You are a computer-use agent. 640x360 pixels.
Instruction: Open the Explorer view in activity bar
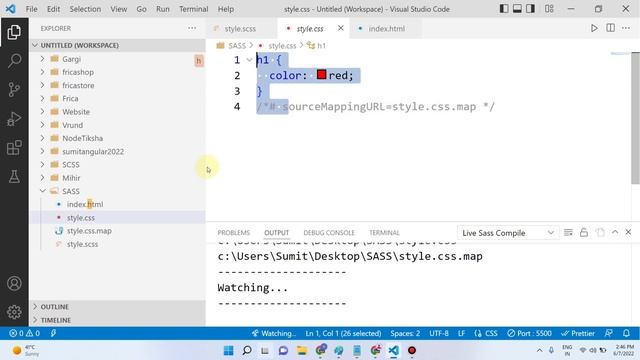tap(14, 32)
